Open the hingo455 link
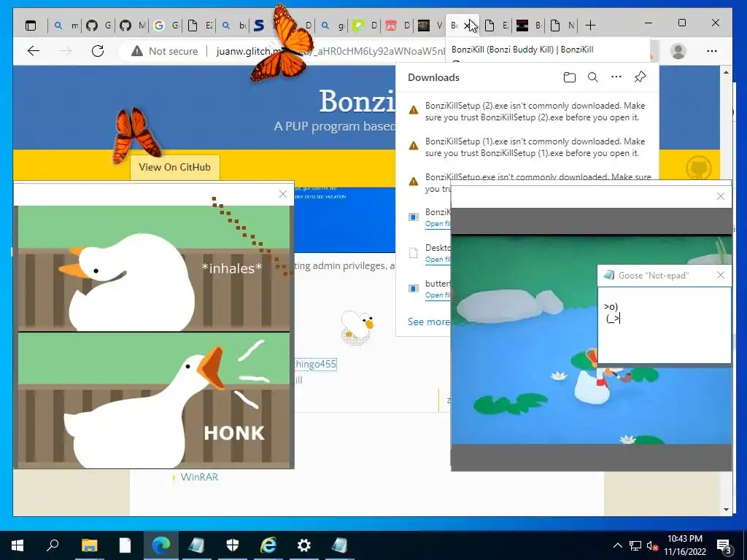 (315, 365)
